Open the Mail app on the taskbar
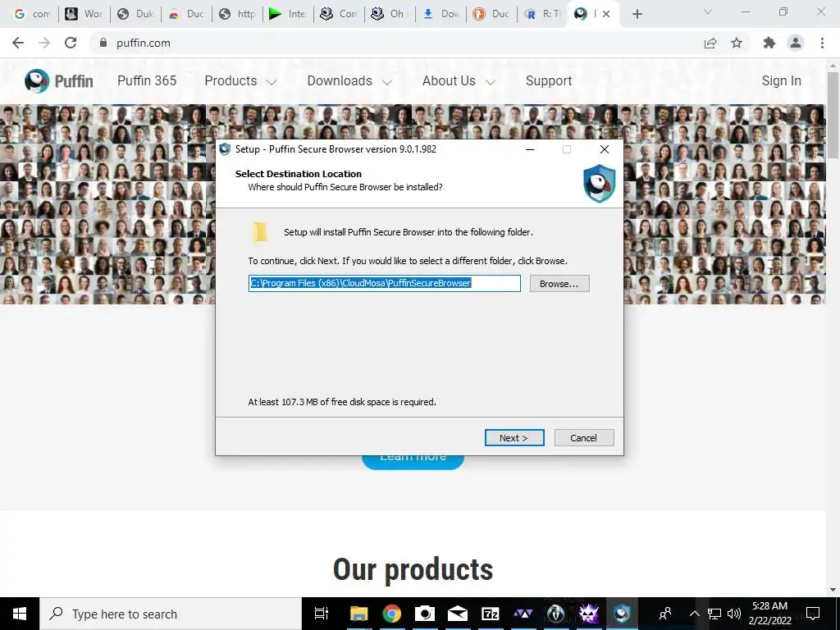The width and height of the screenshot is (840, 630). 458,614
